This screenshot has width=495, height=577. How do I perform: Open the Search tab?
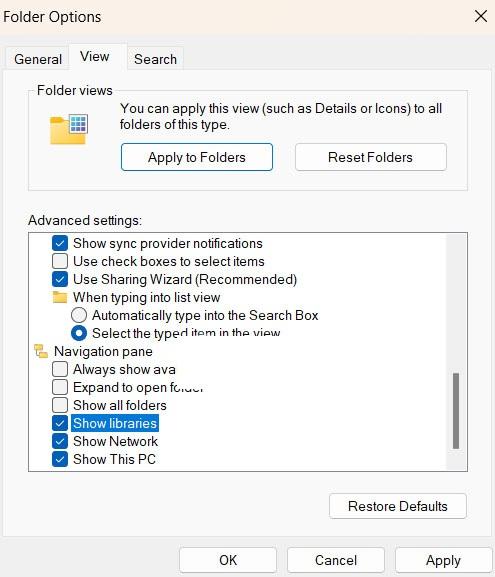tap(155, 59)
